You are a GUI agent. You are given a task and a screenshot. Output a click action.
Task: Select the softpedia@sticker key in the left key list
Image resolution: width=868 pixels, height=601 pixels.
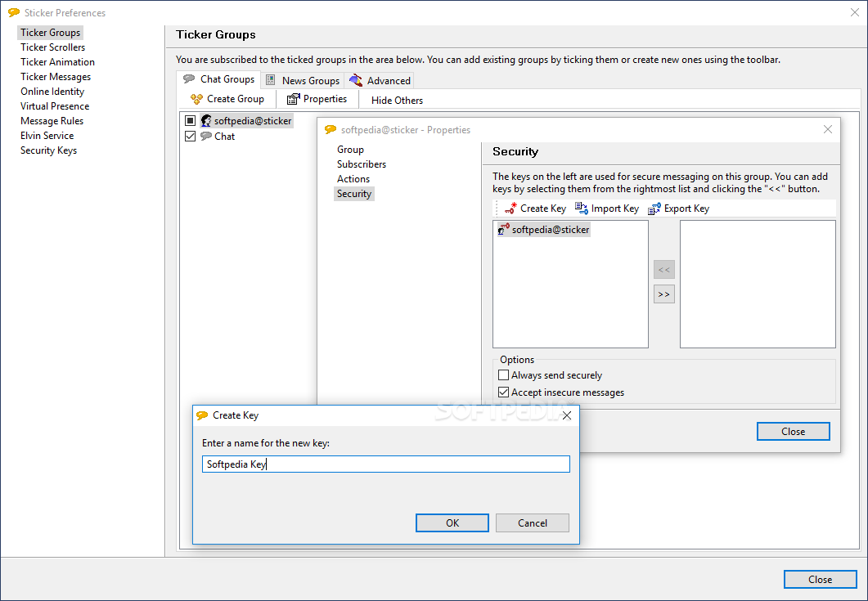[543, 230]
